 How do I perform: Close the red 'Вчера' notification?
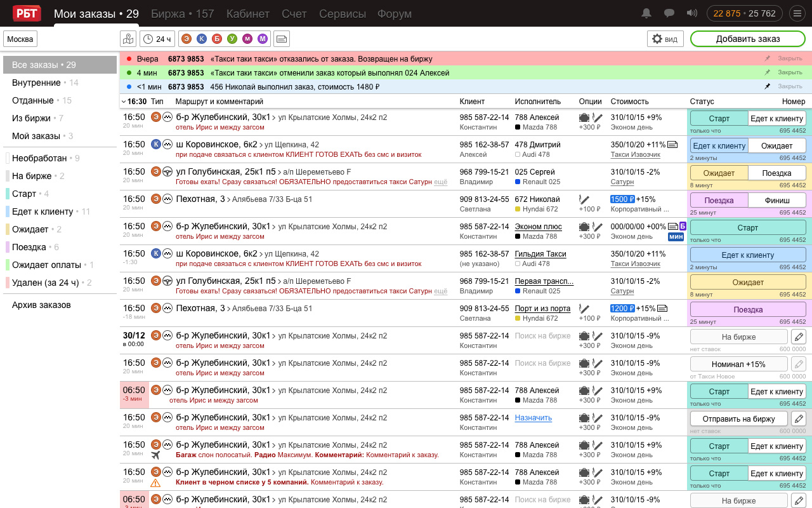click(x=790, y=58)
